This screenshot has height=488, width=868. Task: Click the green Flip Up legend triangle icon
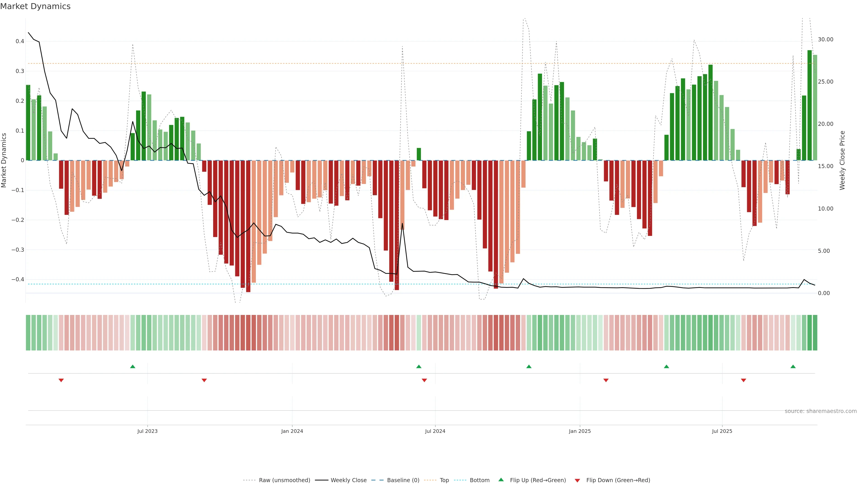501,480
